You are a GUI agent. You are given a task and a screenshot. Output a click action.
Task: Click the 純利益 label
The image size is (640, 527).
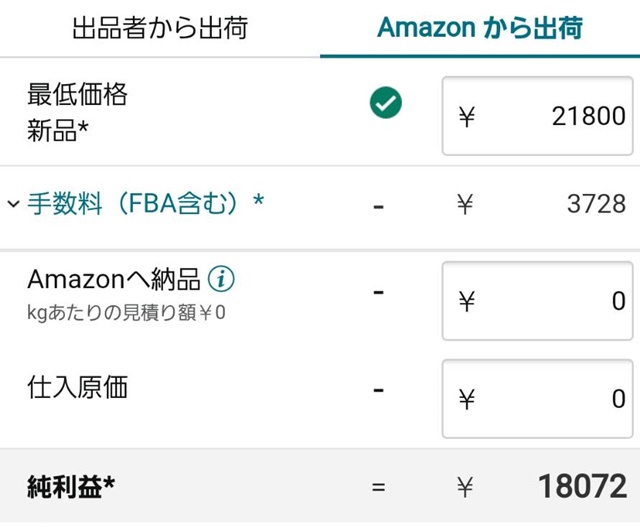[x=70, y=487]
